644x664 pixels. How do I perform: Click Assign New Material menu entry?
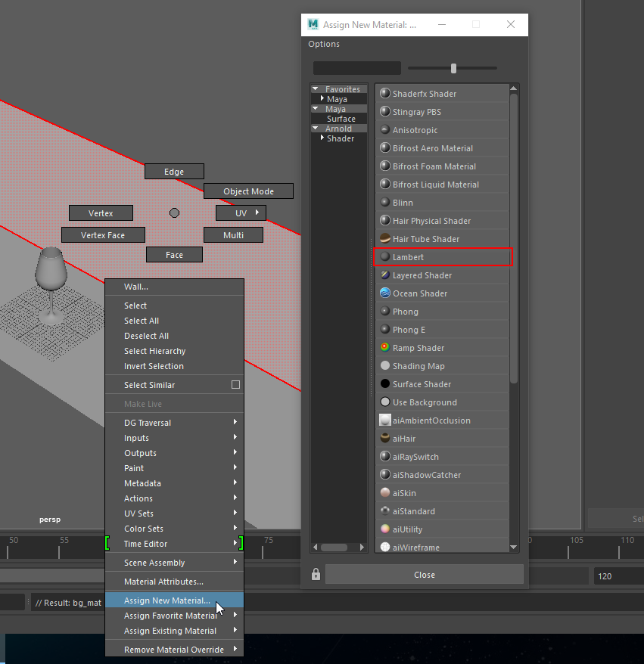pyautogui.click(x=174, y=600)
